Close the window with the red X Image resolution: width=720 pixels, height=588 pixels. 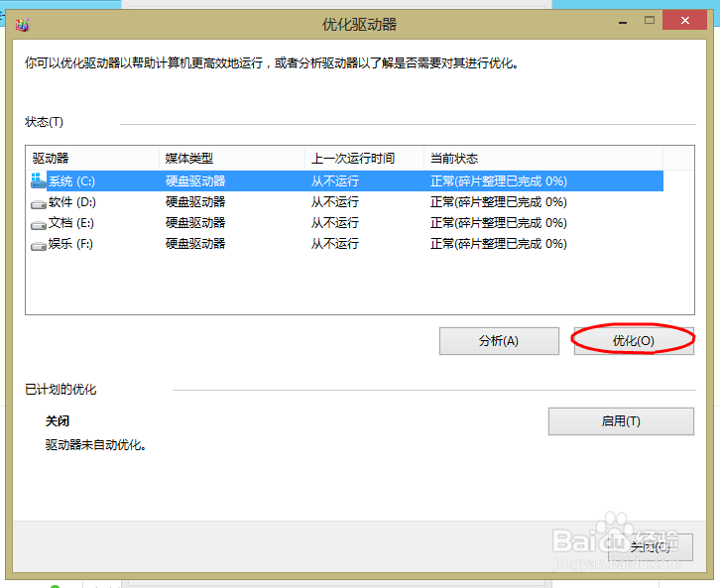click(684, 20)
